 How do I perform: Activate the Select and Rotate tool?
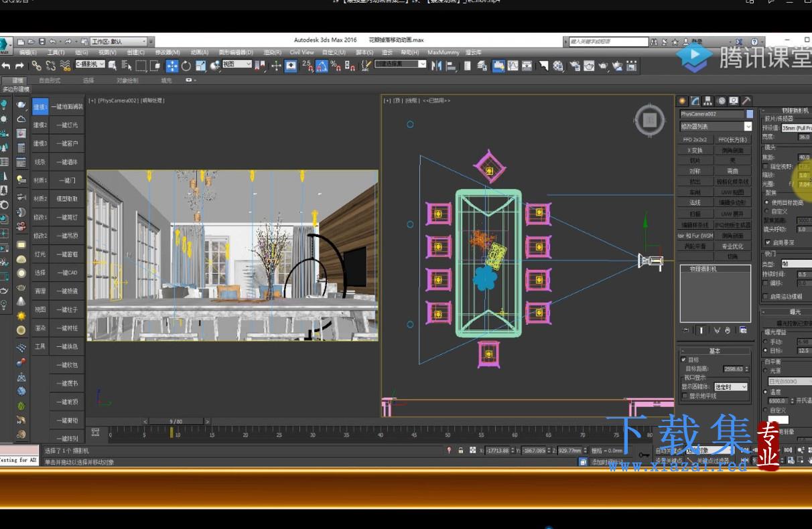pos(186,66)
